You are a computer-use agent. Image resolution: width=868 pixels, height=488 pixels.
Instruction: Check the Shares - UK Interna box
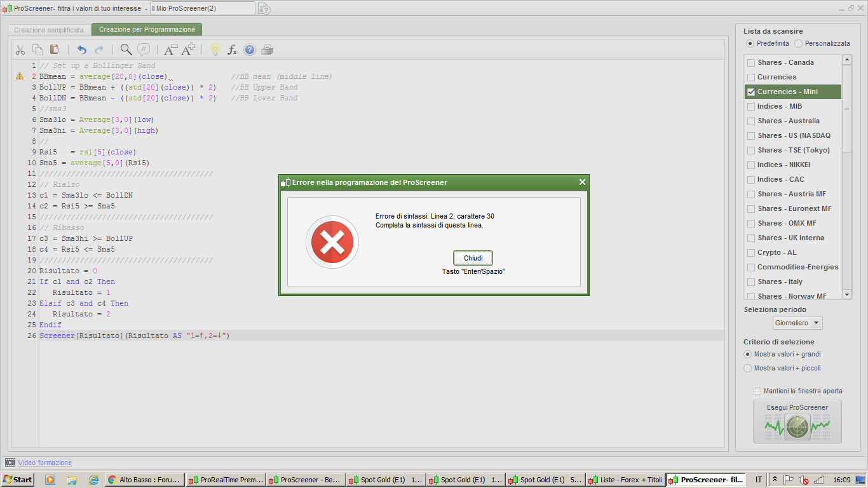pos(751,238)
